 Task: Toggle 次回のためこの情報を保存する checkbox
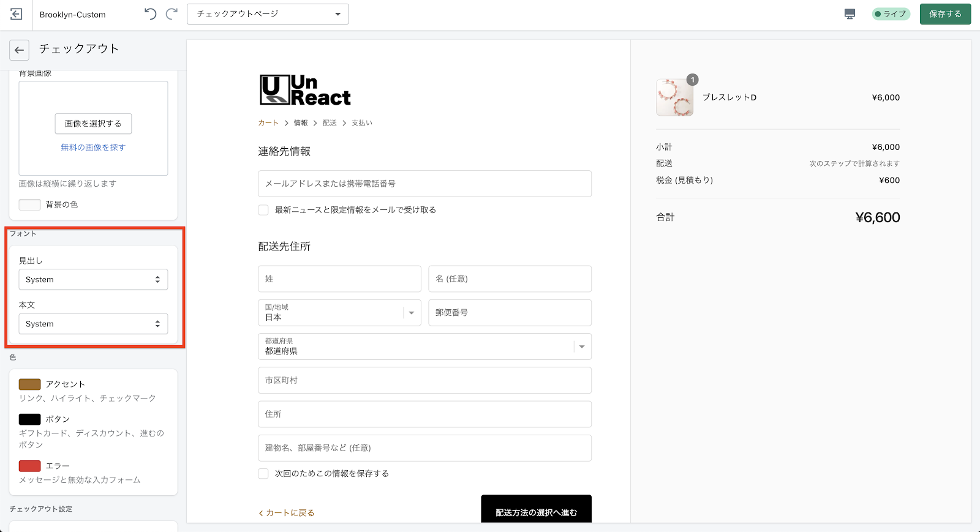pyautogui.click(x=263, y=474)
